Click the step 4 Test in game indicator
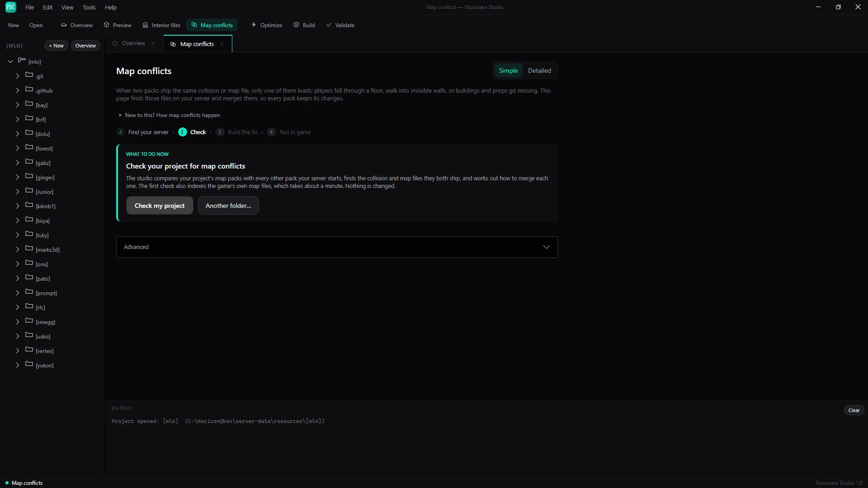The height and width of the screenshot is (488, 868). 289,132
